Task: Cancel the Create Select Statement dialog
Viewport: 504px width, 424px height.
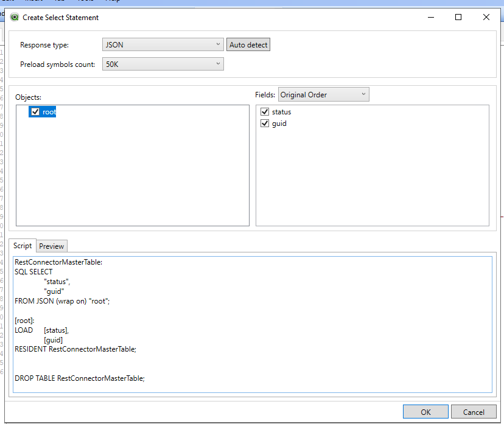Action: pyautogui.click(x=474, y=412)
